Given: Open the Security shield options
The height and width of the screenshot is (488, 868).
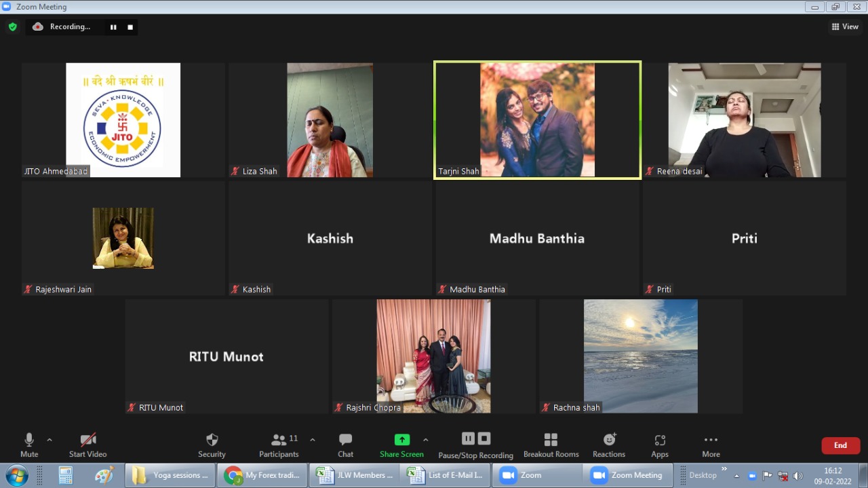Looking at the screenshot, I should [x=212, y=445].
